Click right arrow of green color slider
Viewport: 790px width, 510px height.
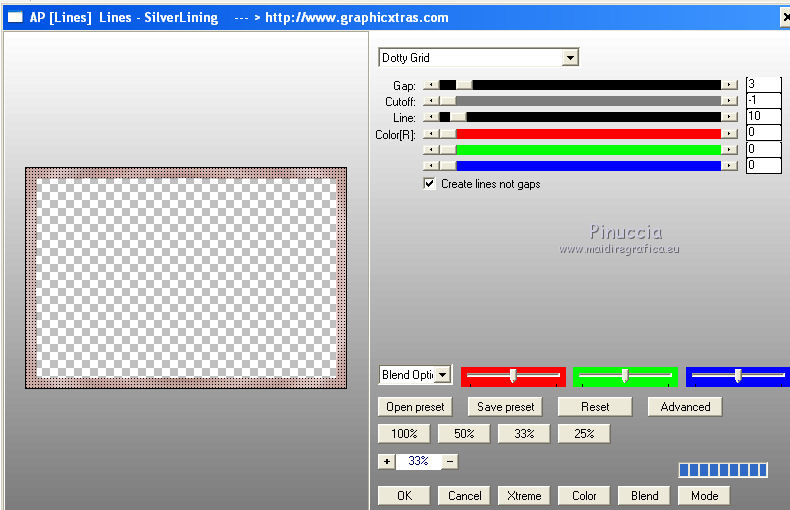pyautogui.click(x=729, y=150)
